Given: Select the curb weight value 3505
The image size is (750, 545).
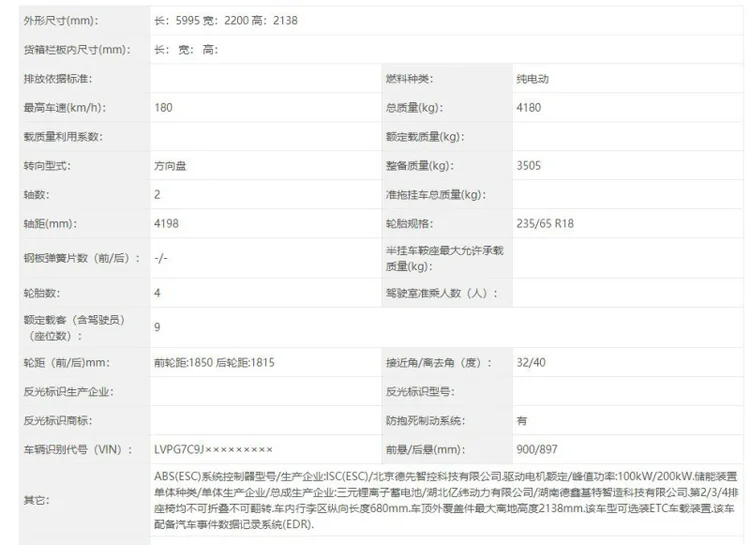Looking at the screenshot, I should 529,166.
